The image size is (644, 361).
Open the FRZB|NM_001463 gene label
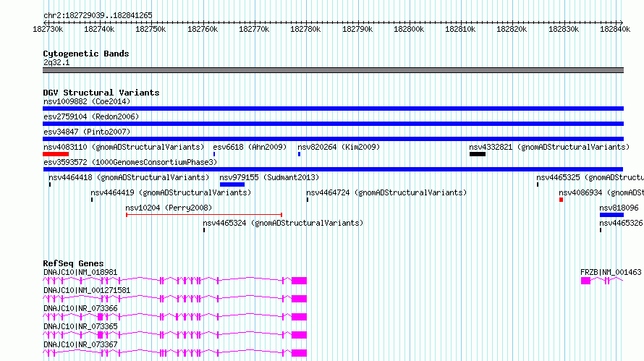coord(611,272)
